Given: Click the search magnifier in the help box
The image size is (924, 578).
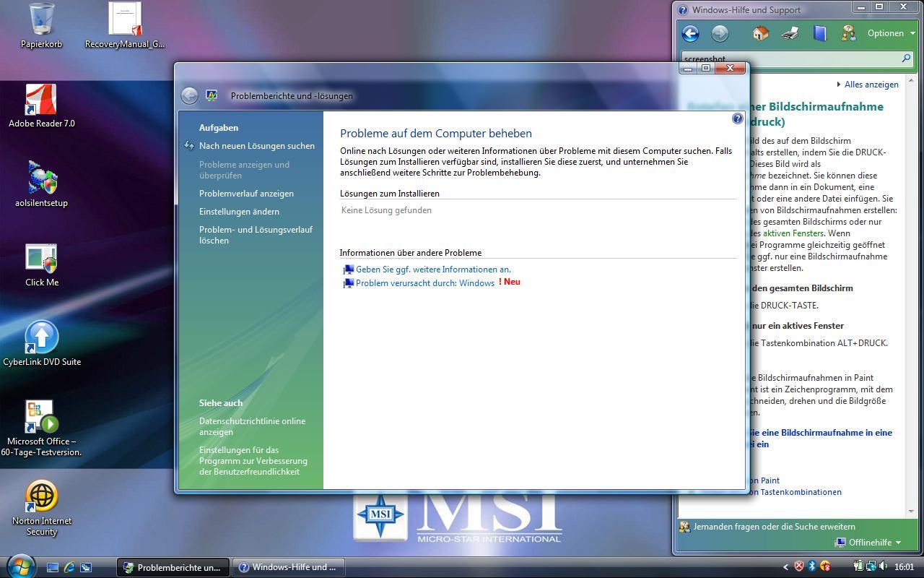Looking at the screenshot, I should (906, 58).
